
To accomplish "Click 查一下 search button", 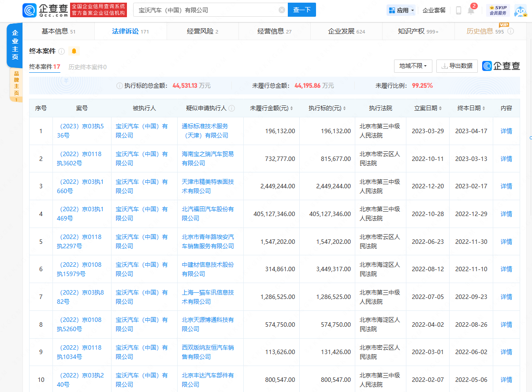I will coord(301,10).
